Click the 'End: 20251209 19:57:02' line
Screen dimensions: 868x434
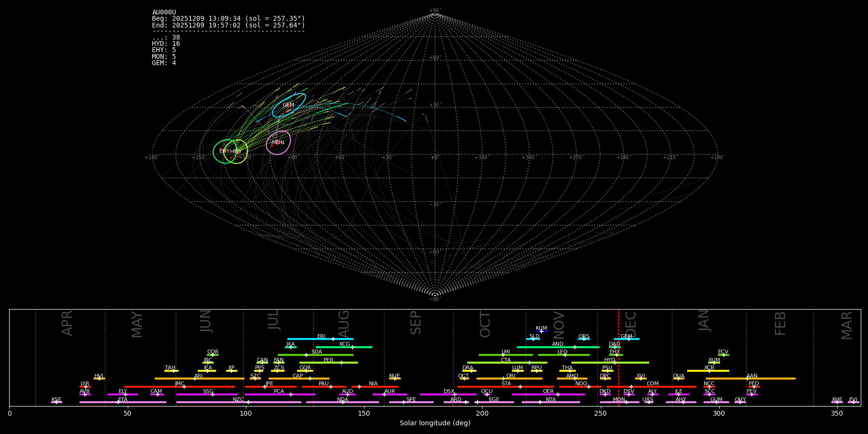pyautogui.click(x=229, y=25)
